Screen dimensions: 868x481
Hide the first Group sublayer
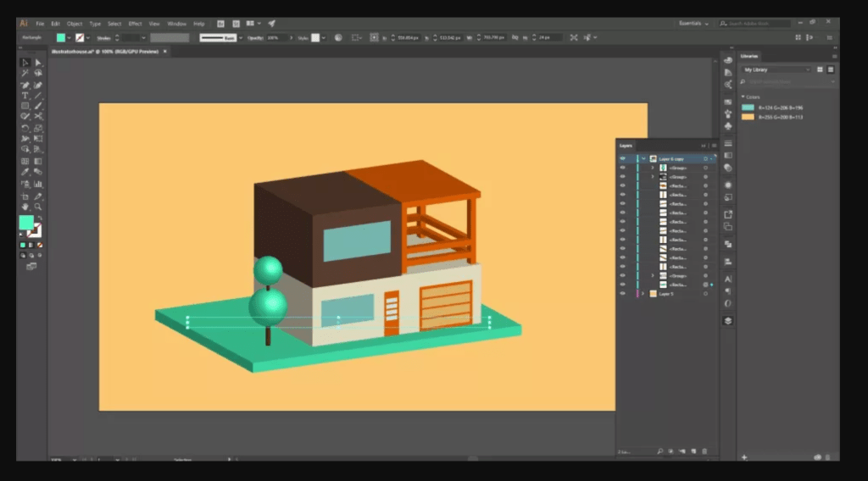622,168
